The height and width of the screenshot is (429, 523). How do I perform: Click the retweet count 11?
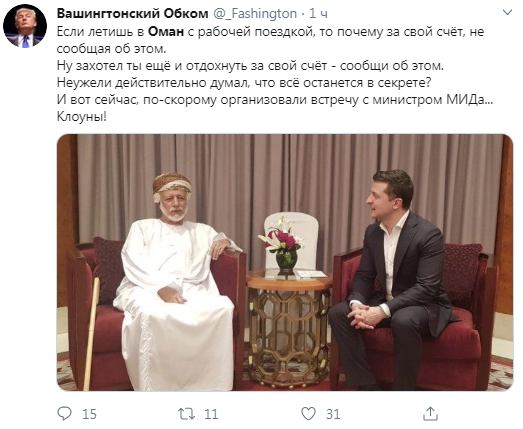pos(211,414)
